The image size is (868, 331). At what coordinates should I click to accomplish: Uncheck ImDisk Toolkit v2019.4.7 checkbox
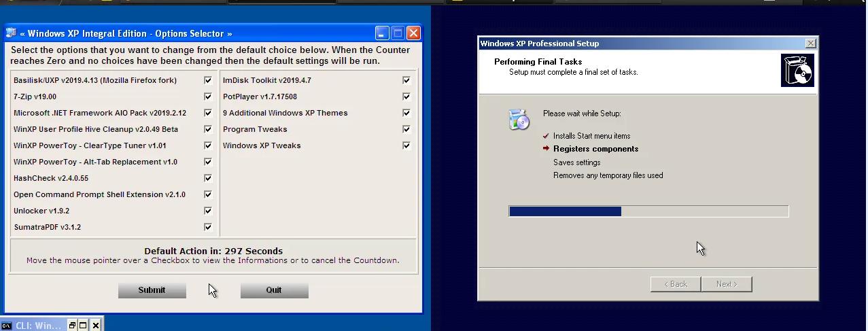pyautogui.click(x=406, y=80)
